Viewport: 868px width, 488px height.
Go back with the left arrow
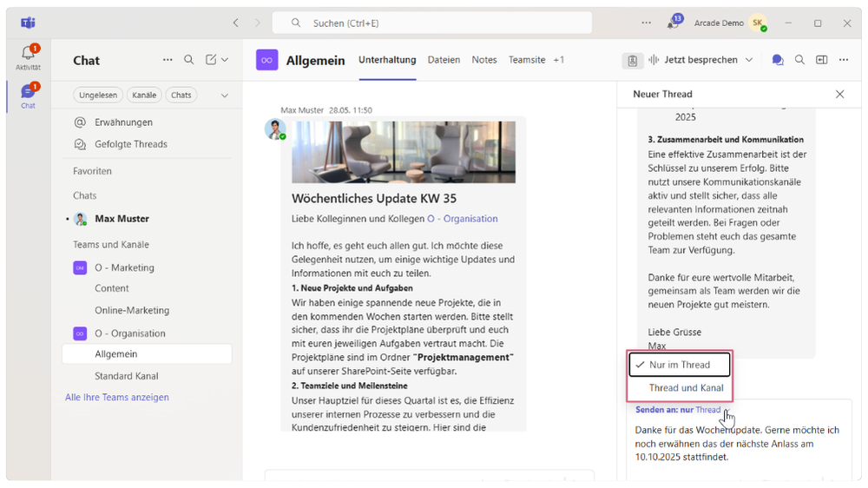tap(236, 23)
